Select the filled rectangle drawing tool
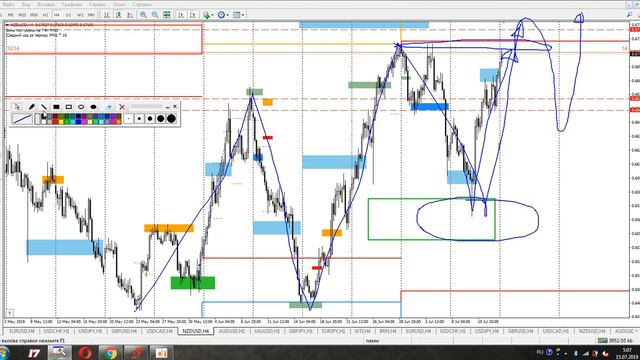Image resolution: width=640 pixels, height=360 pixels. coord(56,107)
